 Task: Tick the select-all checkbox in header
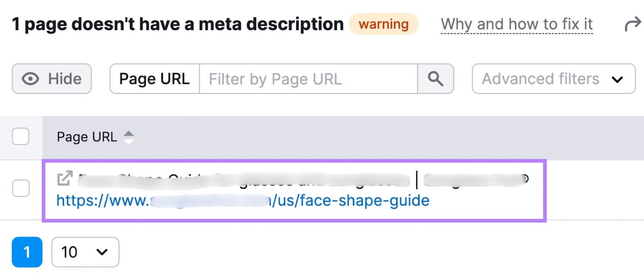click(x=21, y=137)
